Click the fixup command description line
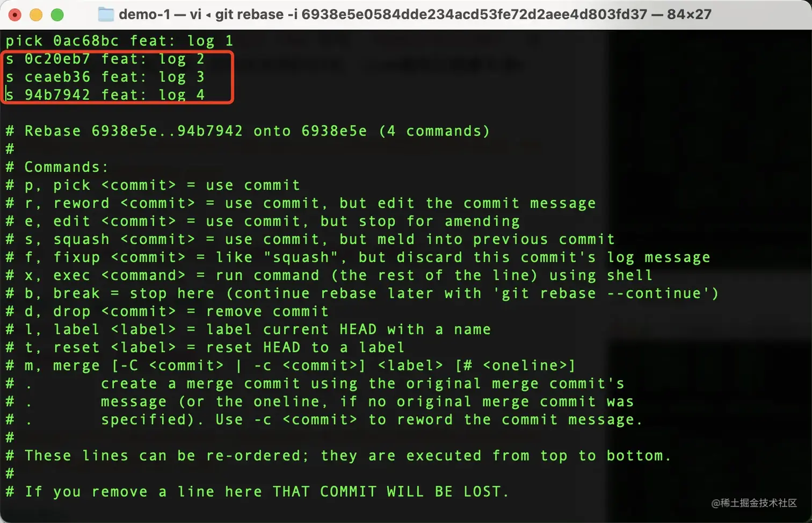812x523 pixels. [358, 257]
